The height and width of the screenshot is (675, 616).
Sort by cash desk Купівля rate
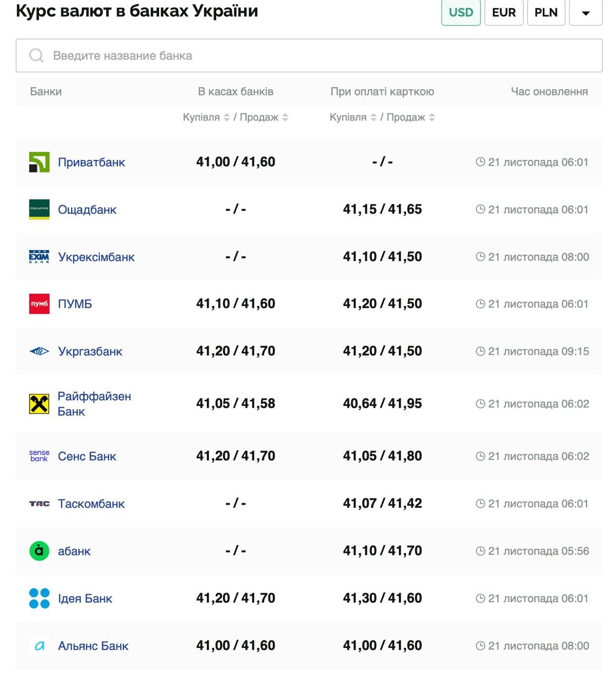[227, 117]
